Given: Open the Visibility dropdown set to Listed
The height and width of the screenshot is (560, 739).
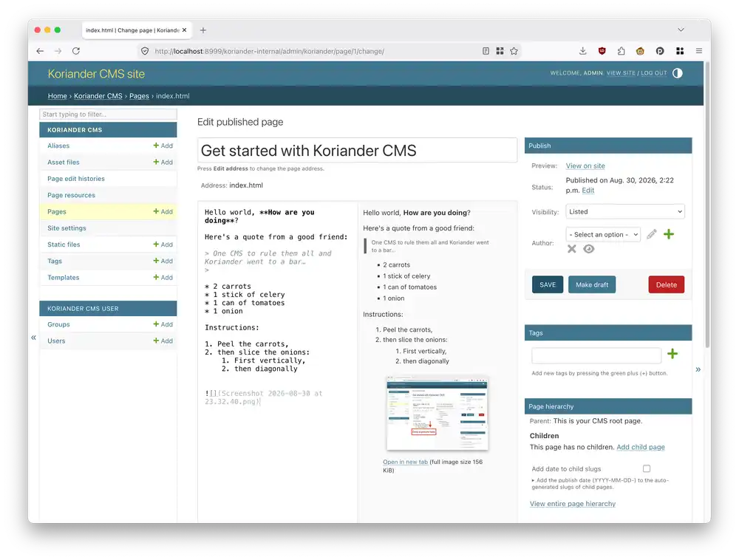Looking at the screenshot, I should click(625, 211).
